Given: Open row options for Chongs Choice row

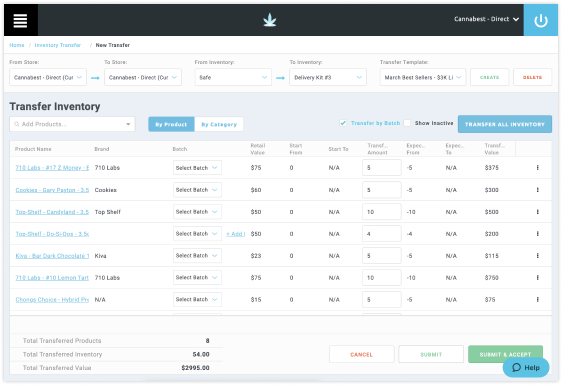Looking at the screenshot, I should 538,299.
